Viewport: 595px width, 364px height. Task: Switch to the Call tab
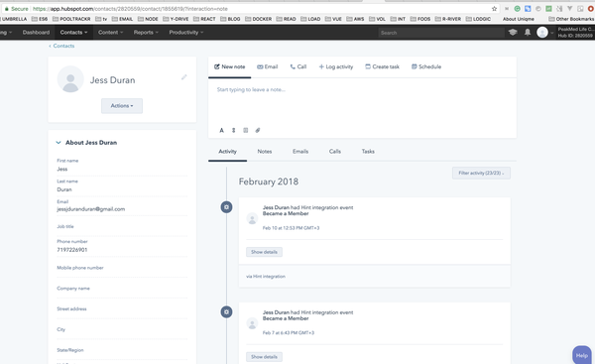pyautogui.click(x=298, y=66)
